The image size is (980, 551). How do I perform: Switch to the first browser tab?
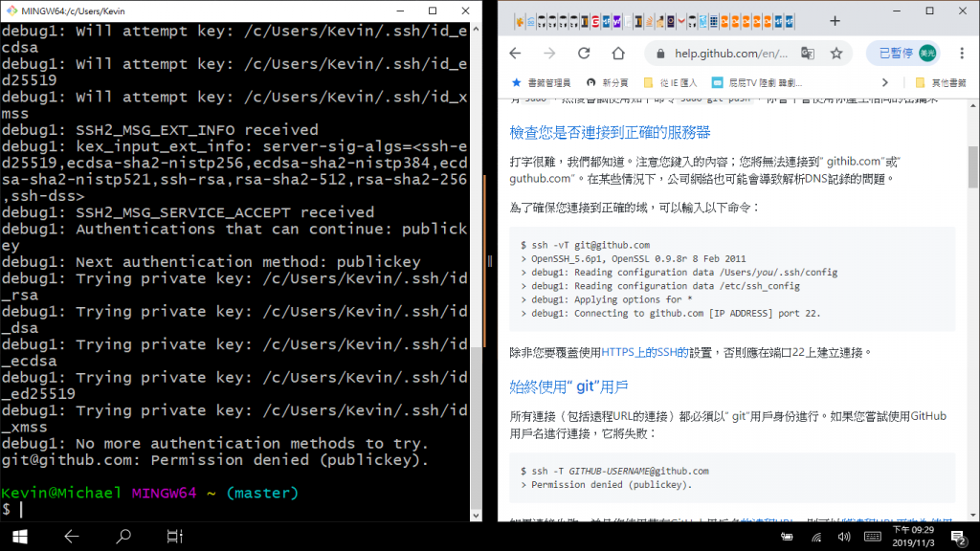point(520,23)
